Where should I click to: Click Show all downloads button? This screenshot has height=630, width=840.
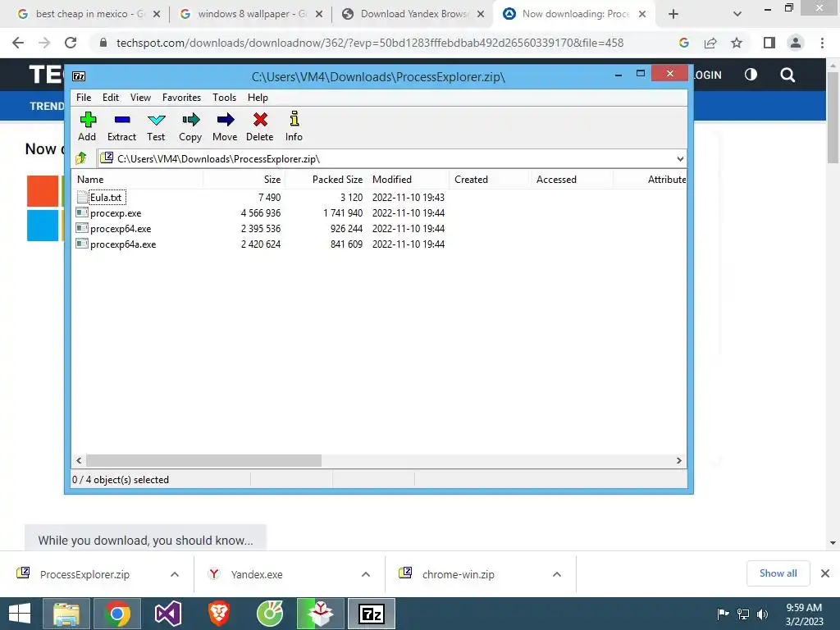(778, 573)
